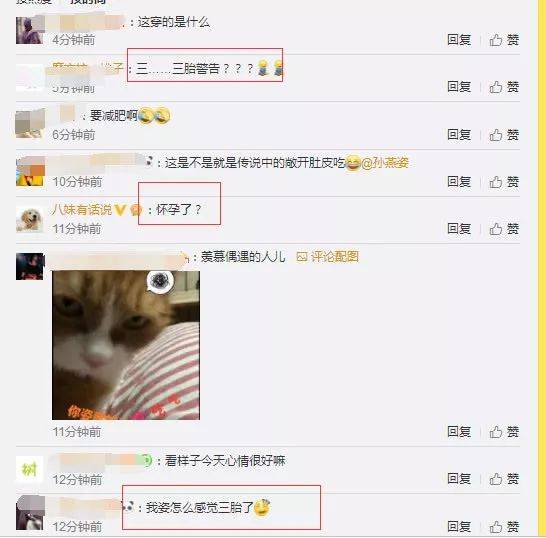The image size is (546, 538).
Task: Like the '这穿的是什么' comment with thumbs-up
Action: point(504,40)
